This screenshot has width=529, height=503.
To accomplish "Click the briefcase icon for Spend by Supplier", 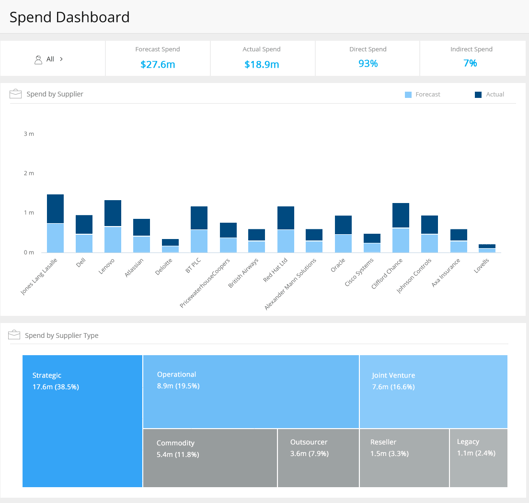I will (16, 94).
